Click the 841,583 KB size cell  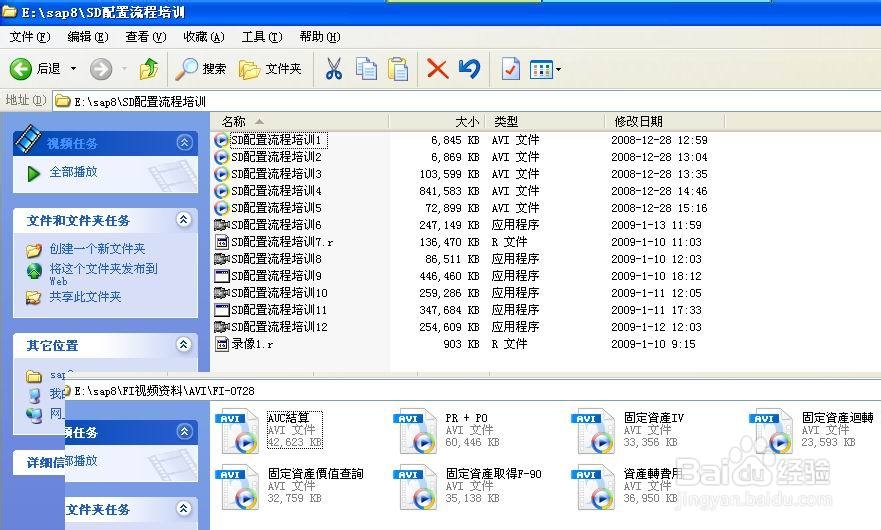pyautogui.click(x=449, y=191)
